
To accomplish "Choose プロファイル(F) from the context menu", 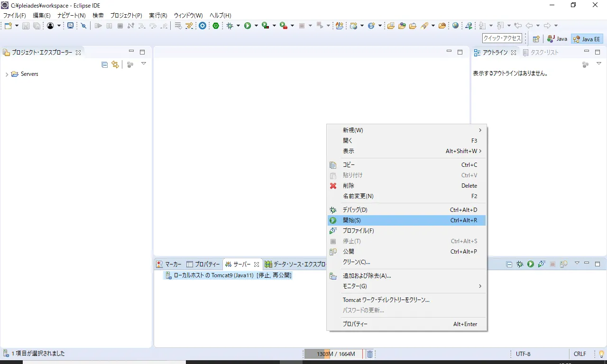I will (407, 231).
